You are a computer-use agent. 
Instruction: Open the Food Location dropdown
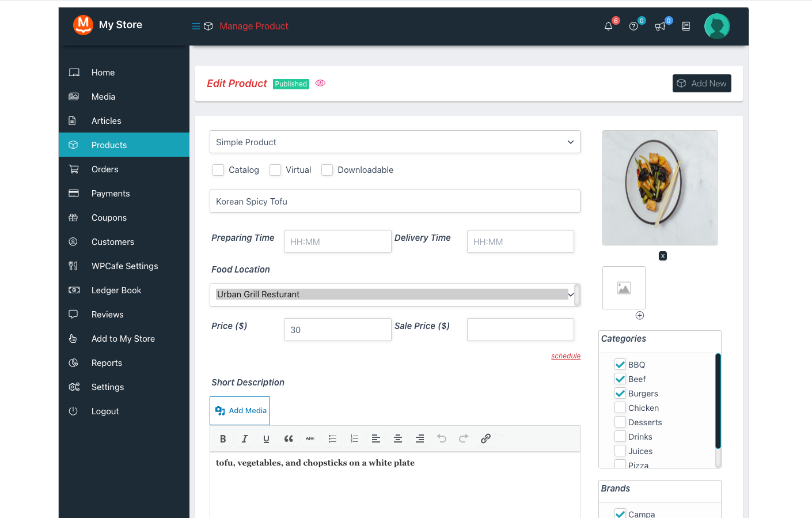395,294
